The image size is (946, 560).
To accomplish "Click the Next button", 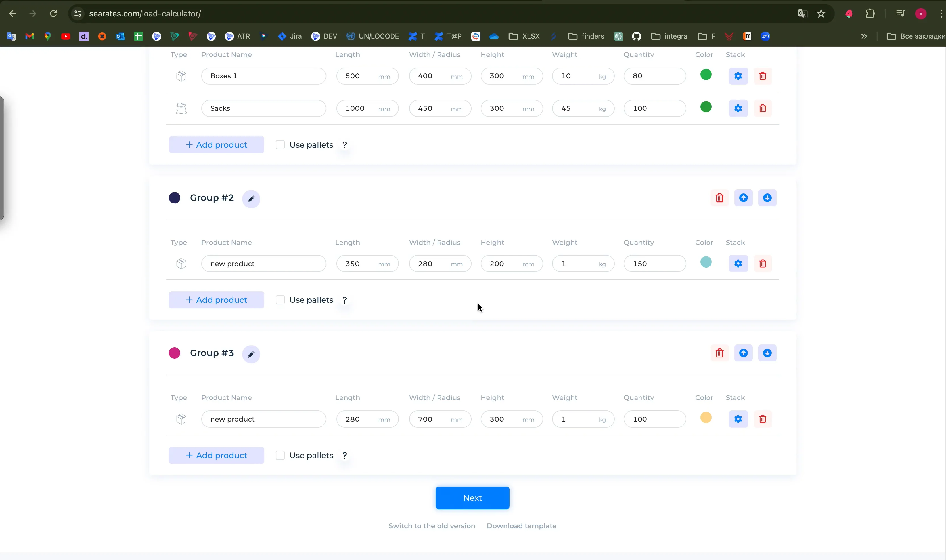I will [472, 498].
